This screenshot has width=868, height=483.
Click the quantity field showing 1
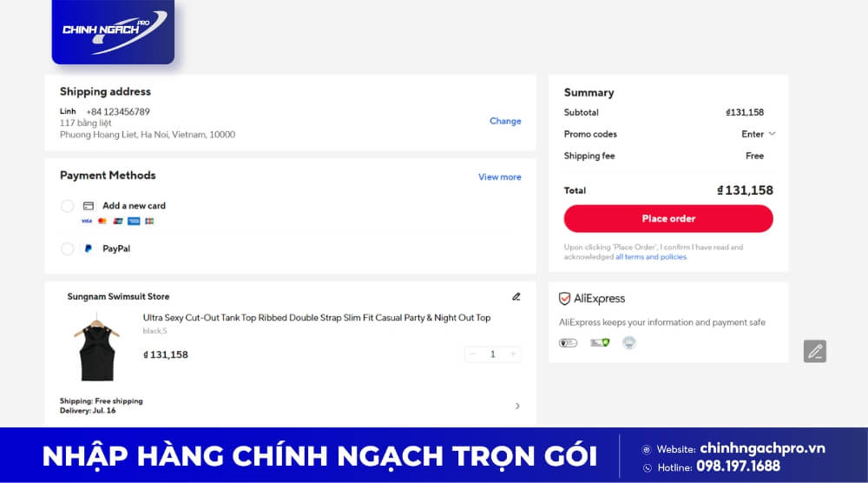click(x=493, y=354)
